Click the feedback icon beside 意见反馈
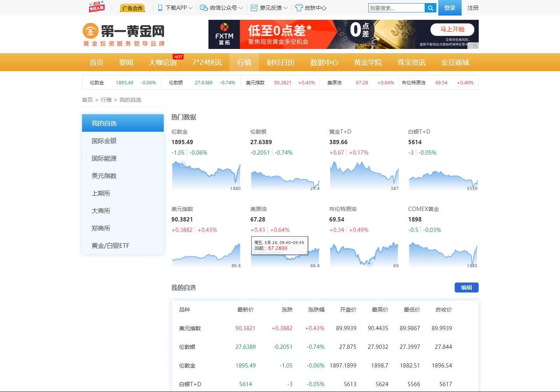The width and height of the screenshot is (560, 392). pyautogui.click(x=254, y=7)
